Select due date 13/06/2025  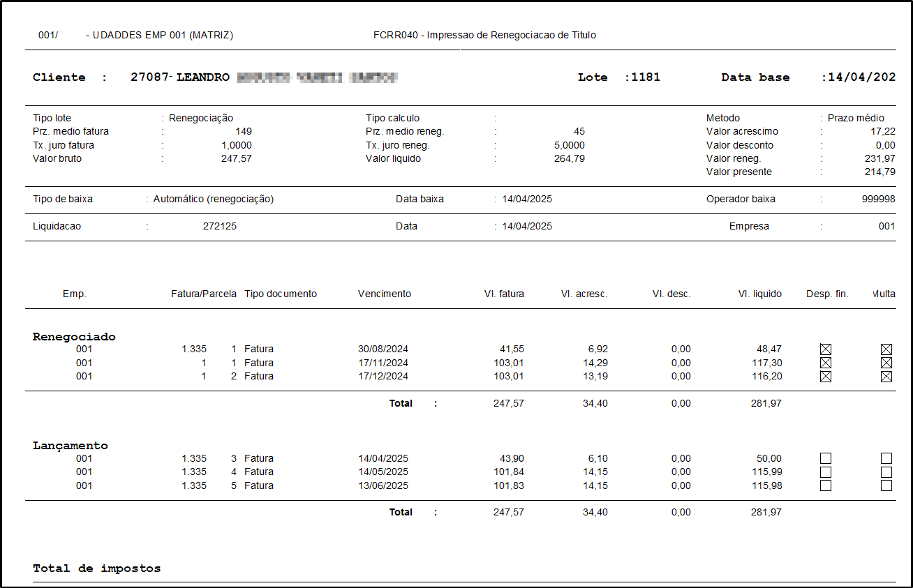coord(383,485)
